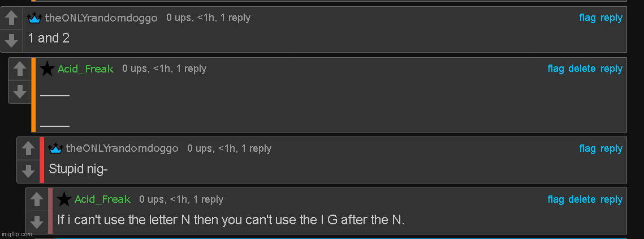
Task: Click the black star icon on the bottom comment
Action: [64, 199]
